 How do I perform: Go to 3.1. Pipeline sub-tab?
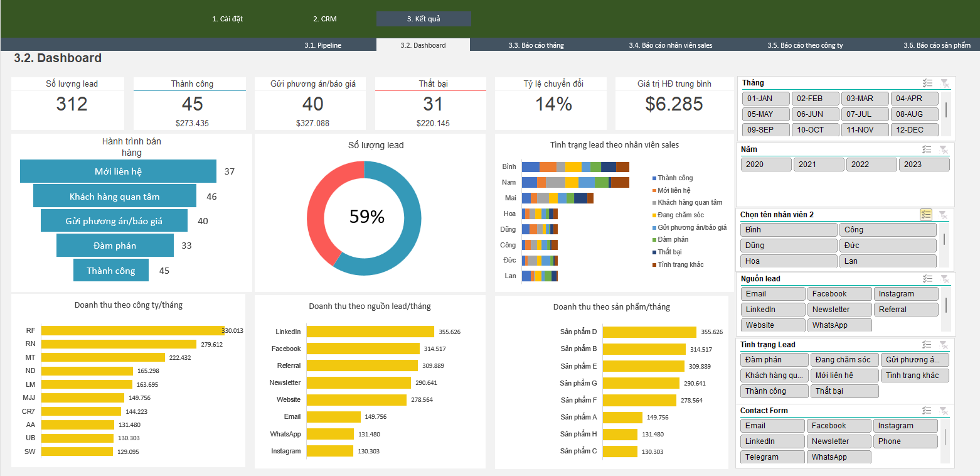click(323, 45)
